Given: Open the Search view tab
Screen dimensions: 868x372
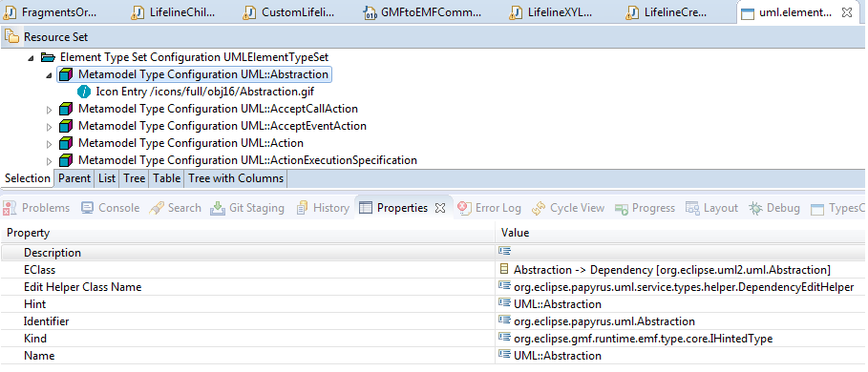Looking at the screenshot, I should (176, 208).
